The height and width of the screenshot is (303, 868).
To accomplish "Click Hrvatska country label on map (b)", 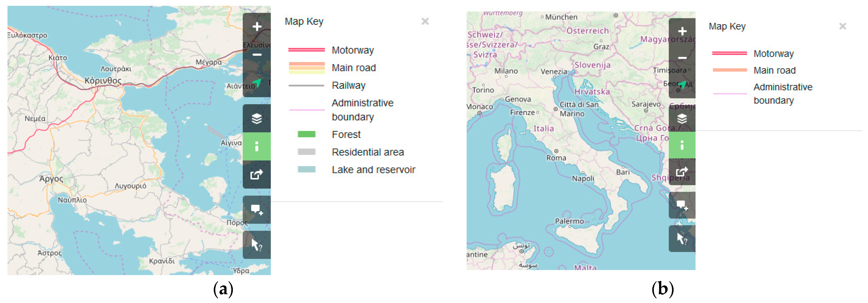I will 592,92.
